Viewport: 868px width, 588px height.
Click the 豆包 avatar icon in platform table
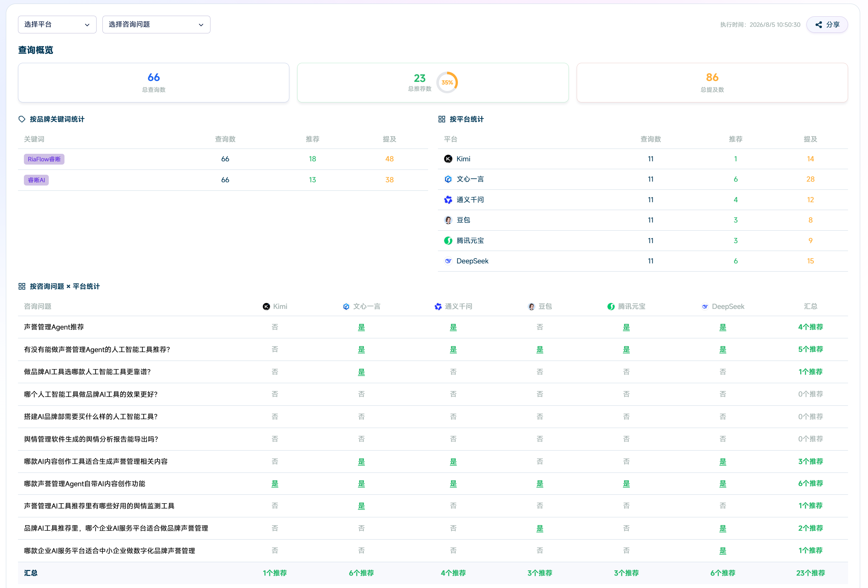tap(448, 220)
